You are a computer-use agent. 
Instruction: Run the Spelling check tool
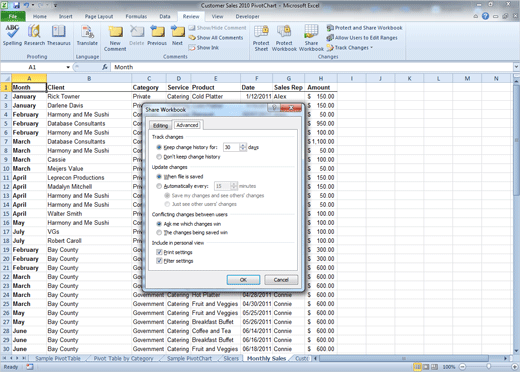(x=12, y=35)
